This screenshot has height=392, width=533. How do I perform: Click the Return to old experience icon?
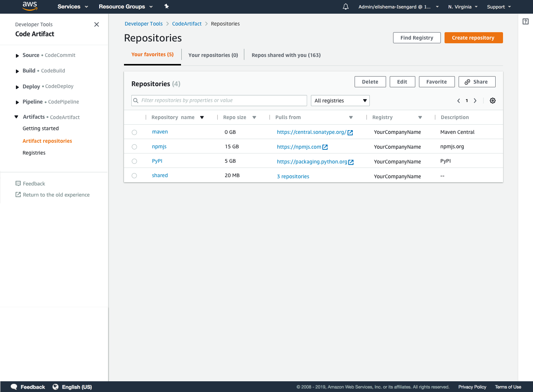18,195
